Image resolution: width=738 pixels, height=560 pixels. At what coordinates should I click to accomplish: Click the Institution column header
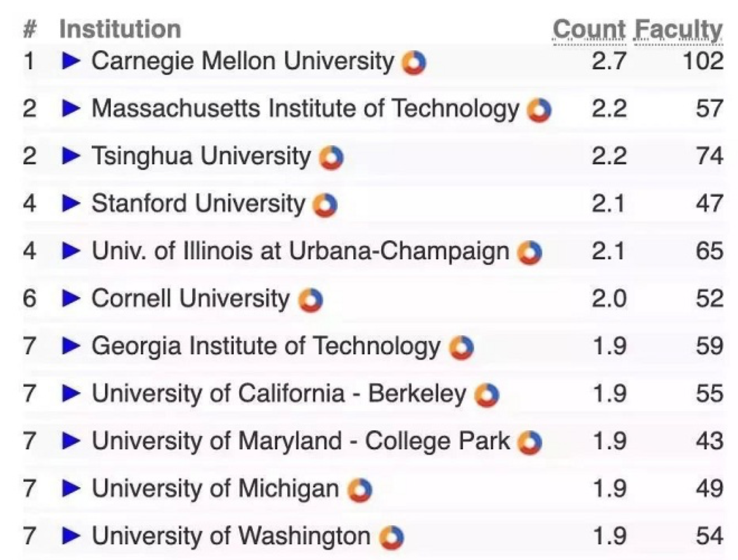[120, 29]
